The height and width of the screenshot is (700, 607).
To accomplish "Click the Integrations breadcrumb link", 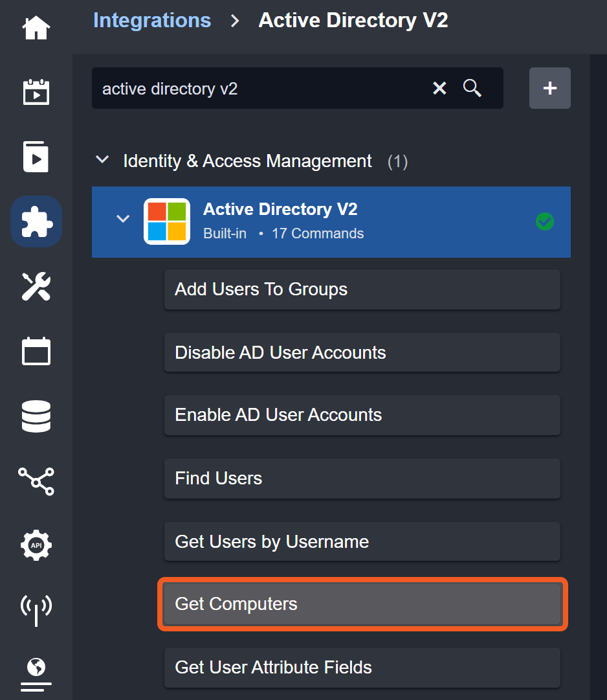I will pos(152,20).
